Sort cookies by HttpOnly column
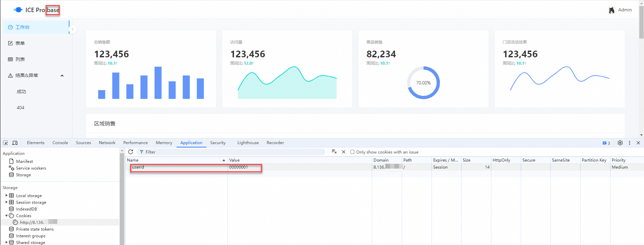The image size is (644, 245). click(506, 160)
